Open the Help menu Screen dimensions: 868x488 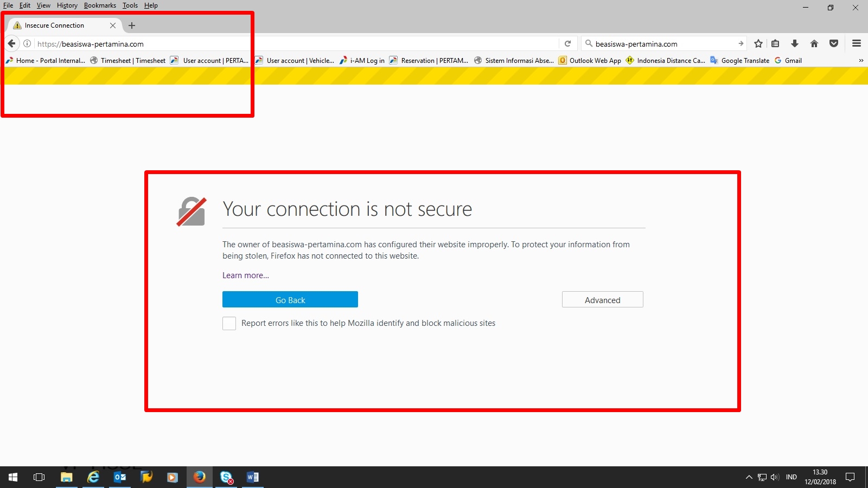pyautogui.click(x=151, y=5)
